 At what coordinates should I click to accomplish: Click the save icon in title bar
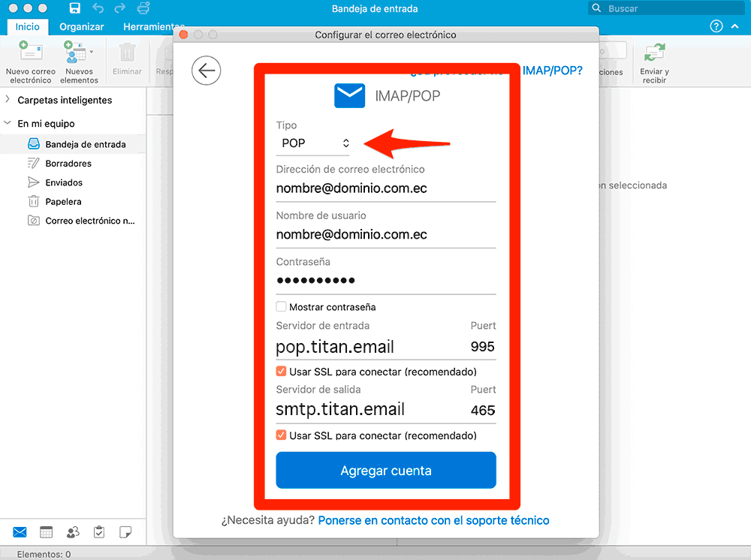[74, 8]
